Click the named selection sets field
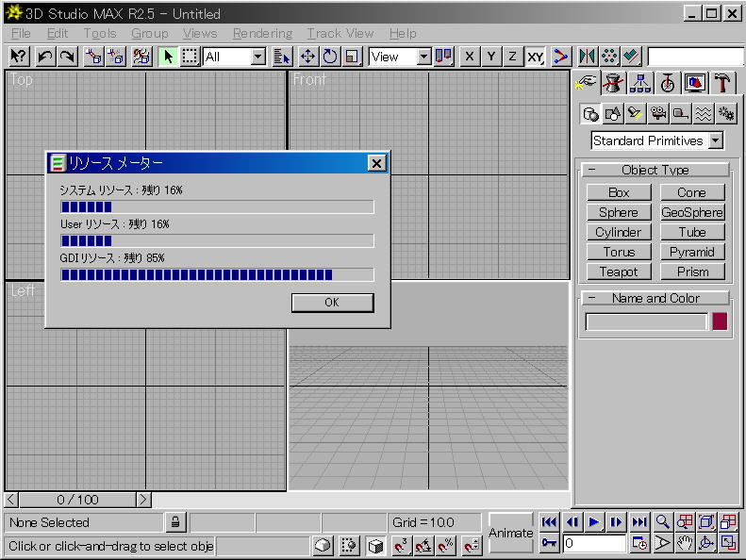 [695, 57]
